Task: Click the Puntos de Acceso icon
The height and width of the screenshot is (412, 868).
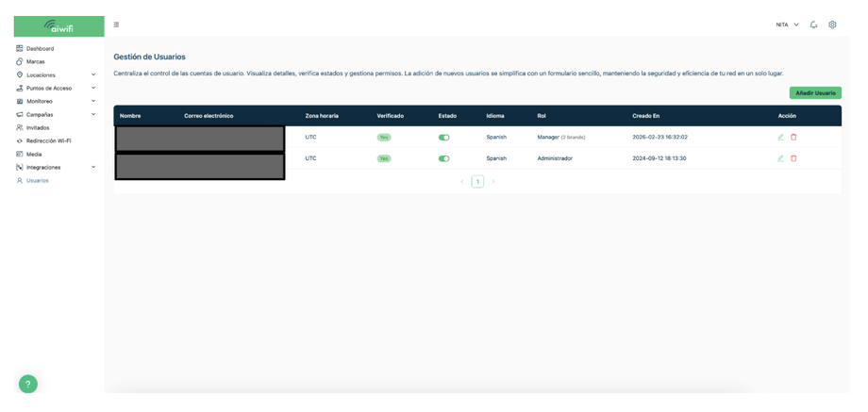Action: pyautogui.click(x=20, y=88)
